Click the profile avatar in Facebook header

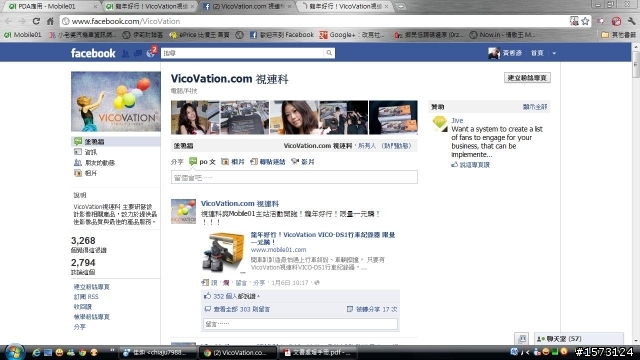[494, 53]
